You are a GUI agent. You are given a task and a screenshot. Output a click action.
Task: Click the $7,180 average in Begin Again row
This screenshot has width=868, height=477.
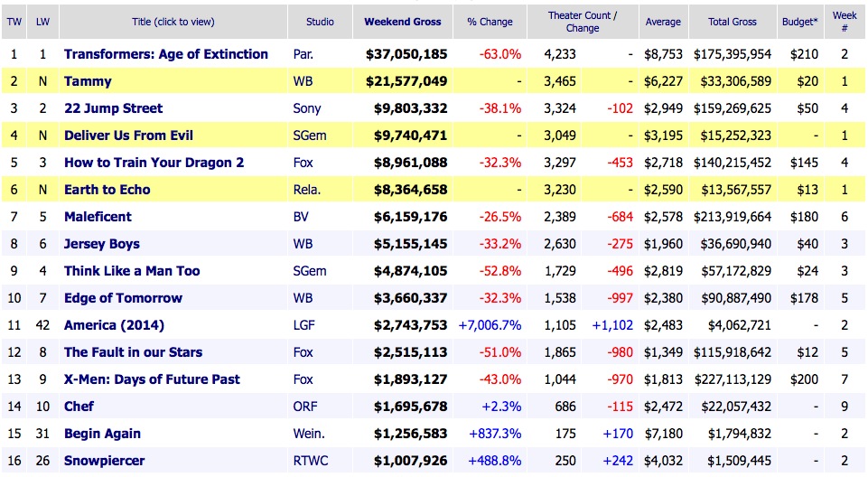[x=663, y=434]
